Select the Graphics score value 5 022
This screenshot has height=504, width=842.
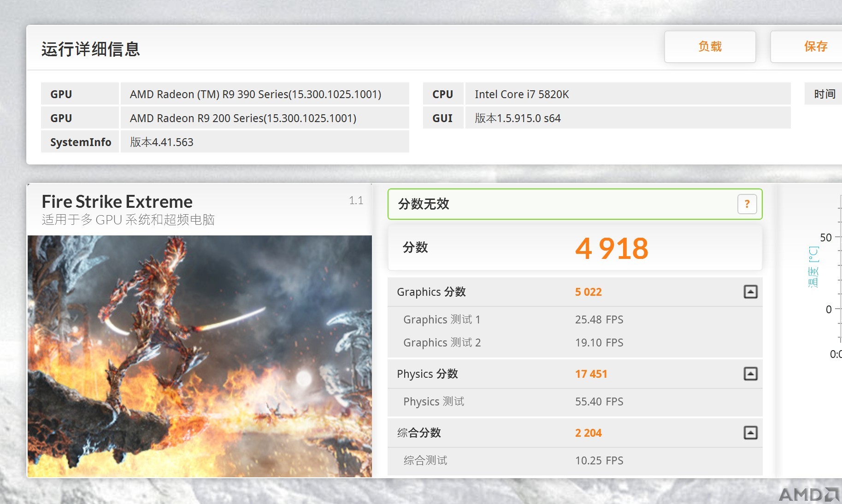589,292
